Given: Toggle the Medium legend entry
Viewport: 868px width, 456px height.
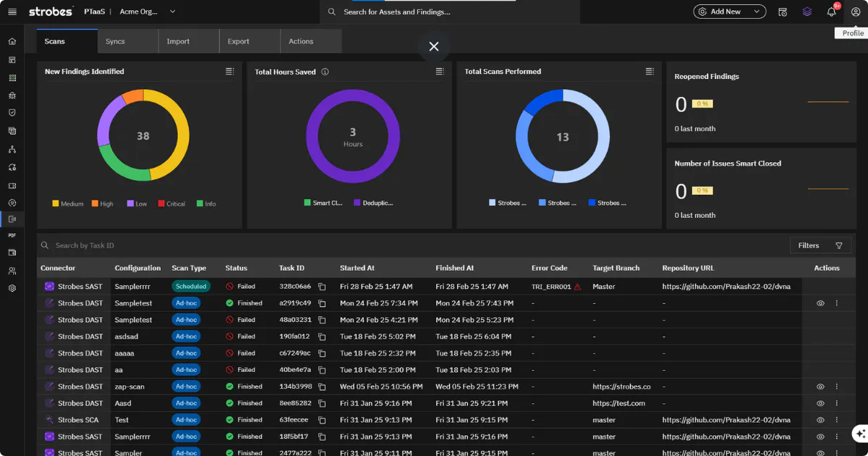Looking at the screenshot, I should [68, 204].
